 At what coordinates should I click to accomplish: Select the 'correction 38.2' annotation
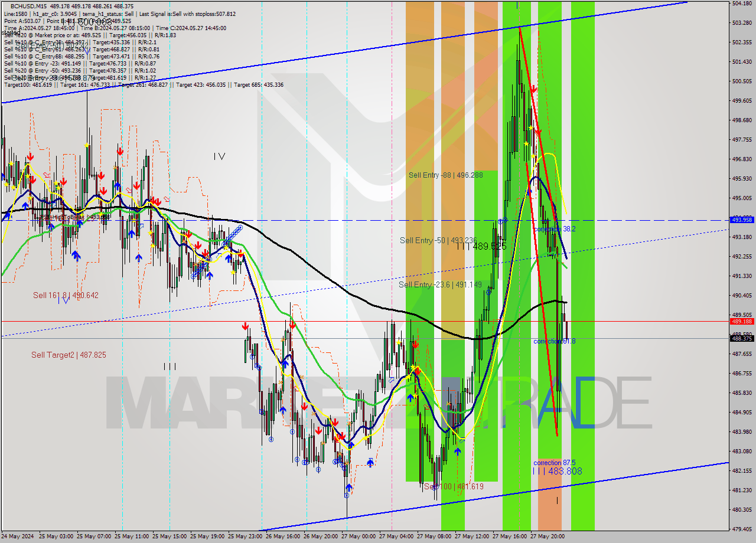554,228
